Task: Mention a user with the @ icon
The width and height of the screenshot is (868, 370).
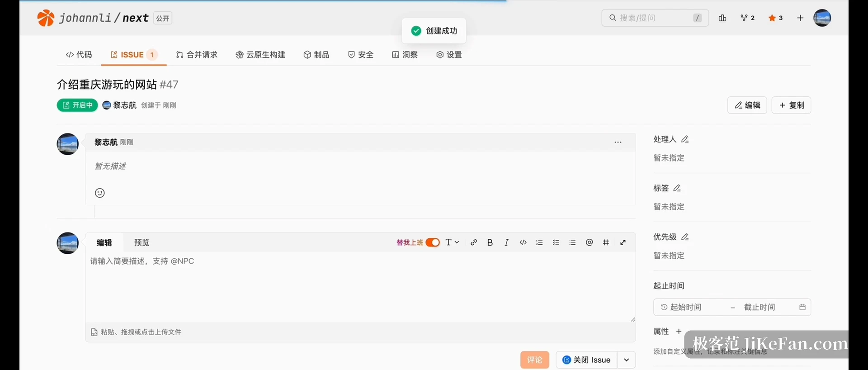Action: coord(590,242)
